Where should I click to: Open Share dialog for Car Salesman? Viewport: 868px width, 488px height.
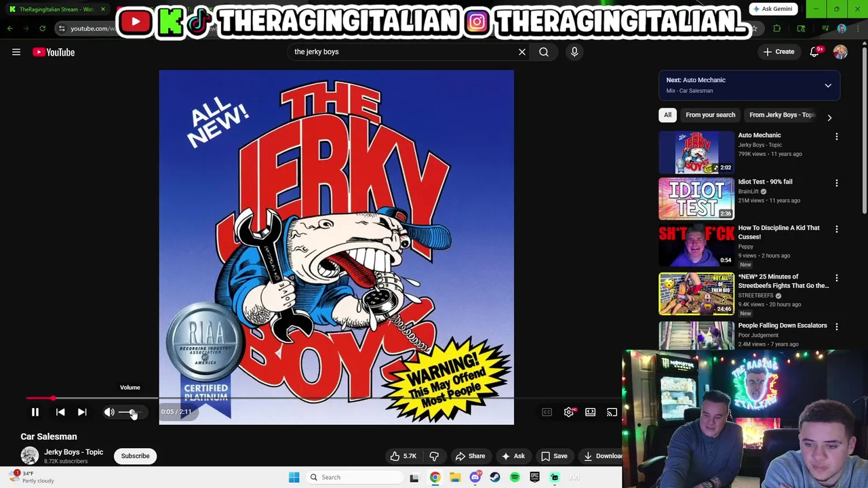[470, 456]
